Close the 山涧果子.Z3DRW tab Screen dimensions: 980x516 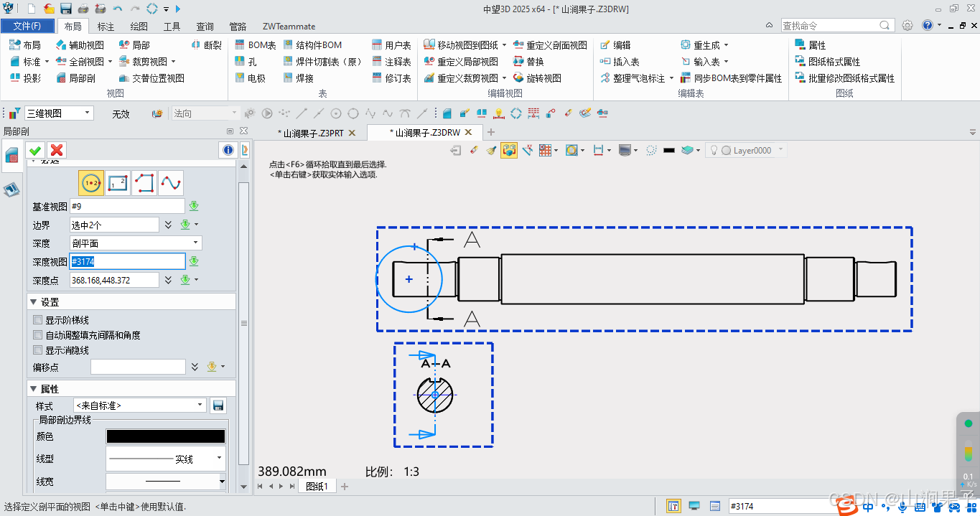point(468,132)
